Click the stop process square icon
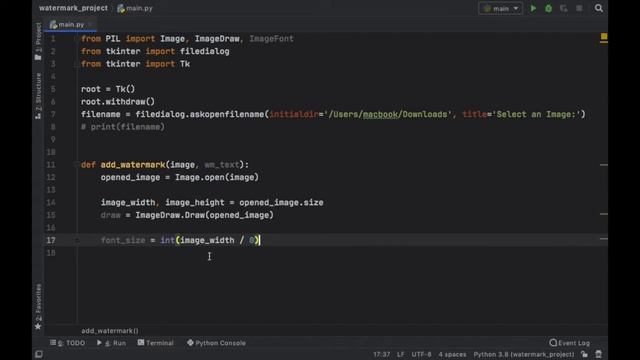The height and width of the screenshot is (360, 640). pos(579,8)
